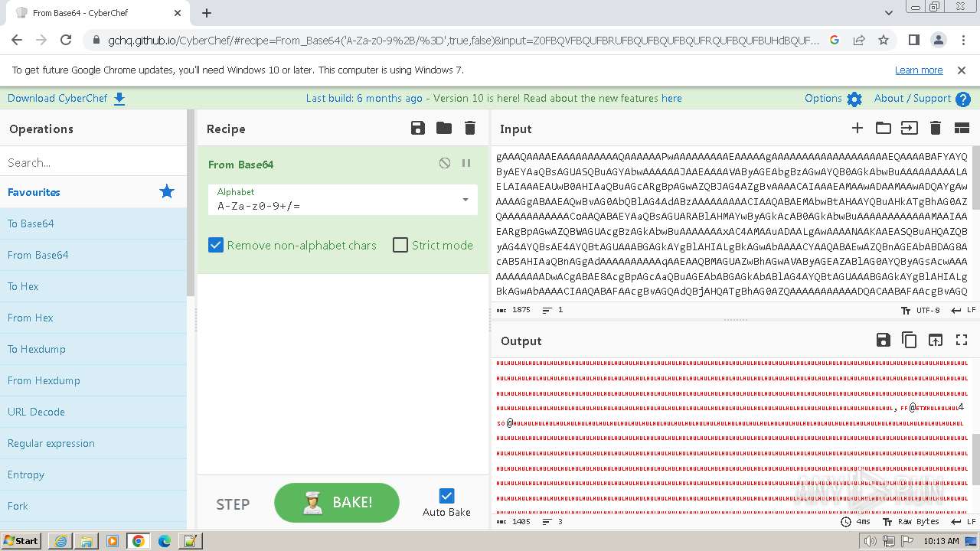Focus the Chrome address bar URL
Viewport: 980px width, 551px height.
(x=463, y=40)
